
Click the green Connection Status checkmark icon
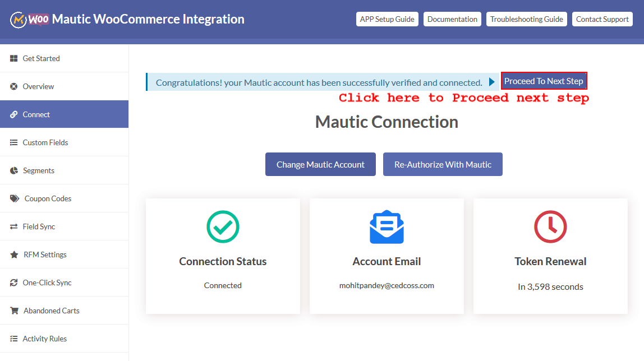(x=223, y=226)
